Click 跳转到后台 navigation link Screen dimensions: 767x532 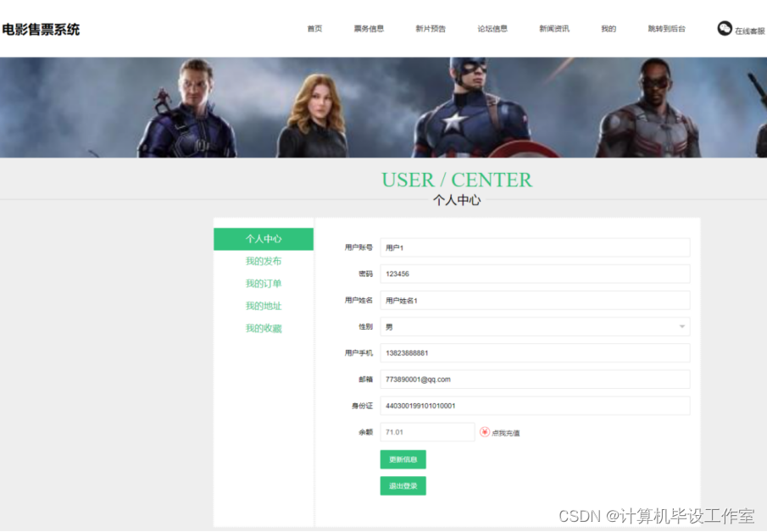667,29
